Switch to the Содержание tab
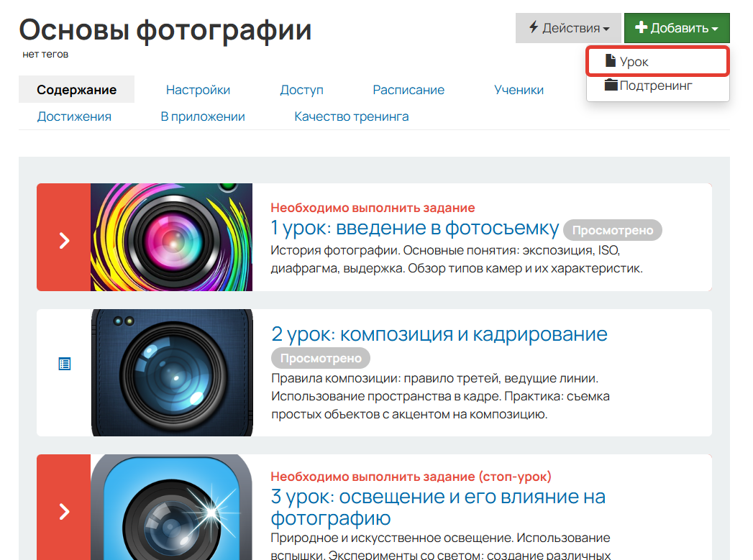Viewport: 753px width, 560px height. pyautogui.click(x=76, y=90)
